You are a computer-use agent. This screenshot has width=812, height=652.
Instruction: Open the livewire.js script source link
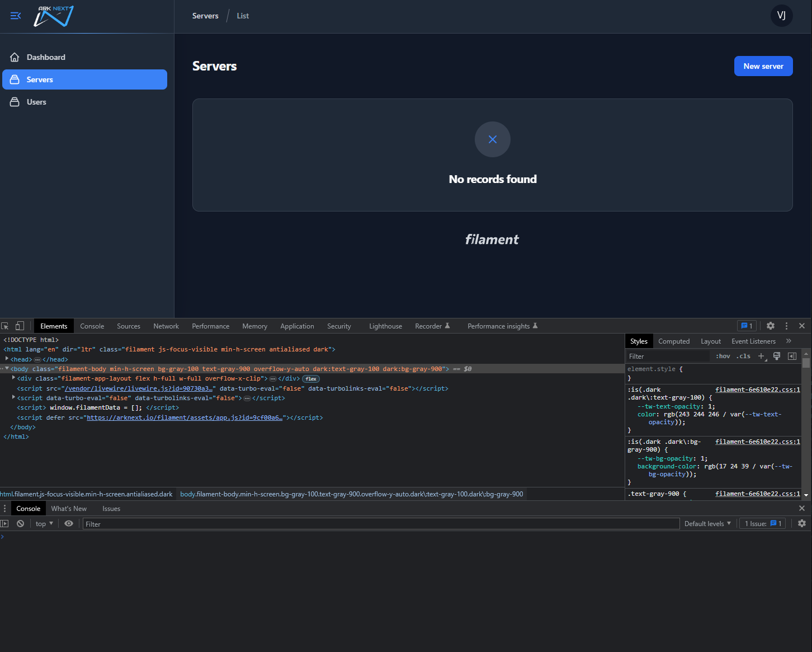(139, 388)
